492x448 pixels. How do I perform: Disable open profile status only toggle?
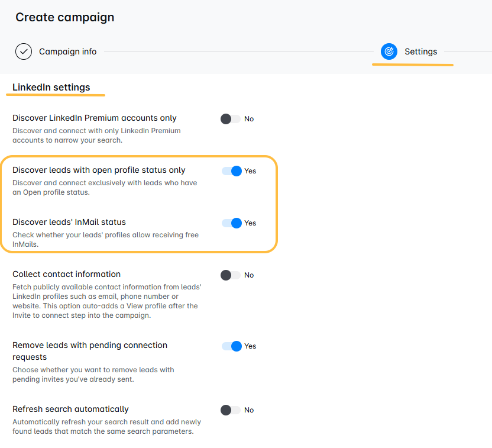click(x=232, y=171)
